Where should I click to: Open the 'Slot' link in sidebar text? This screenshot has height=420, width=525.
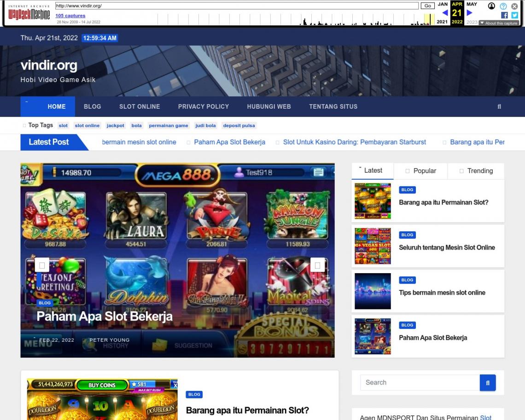pyautogui.click(x=485, y=417)
